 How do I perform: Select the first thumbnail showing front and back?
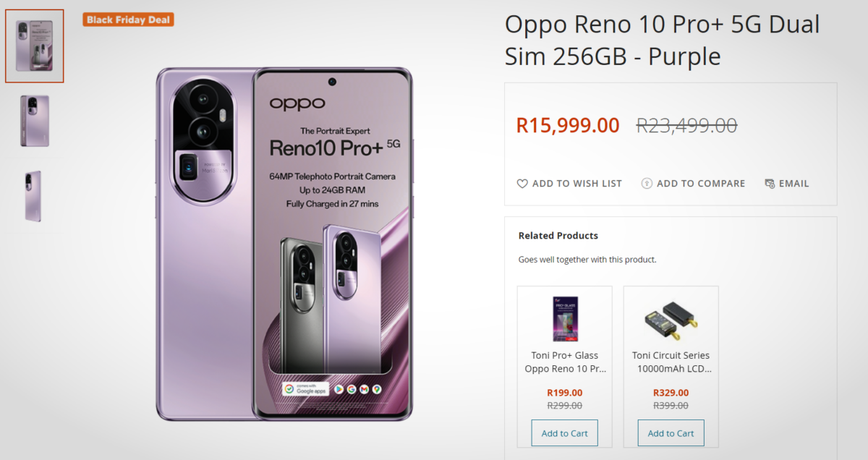click(35, 46)
